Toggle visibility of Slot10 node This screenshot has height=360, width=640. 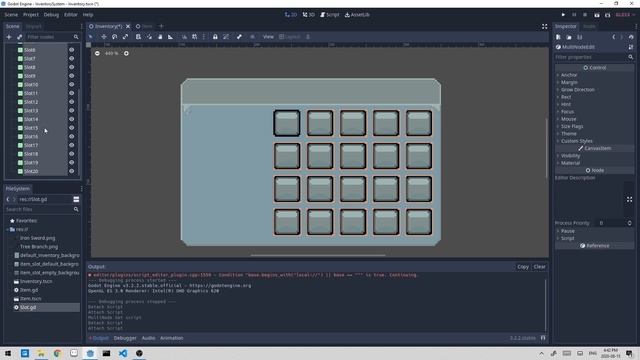pos(71,84)
